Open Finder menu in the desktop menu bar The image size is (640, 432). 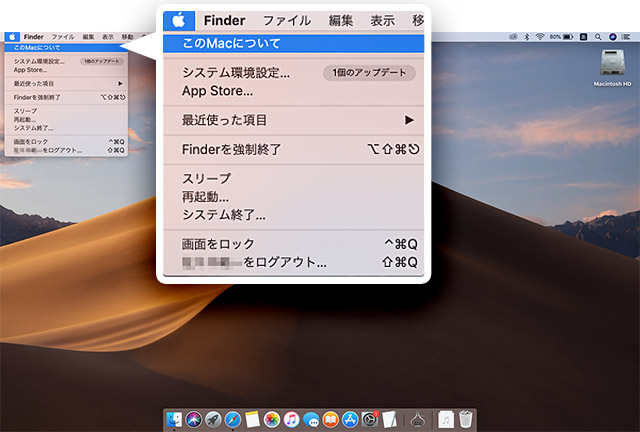tap(33, 37)
